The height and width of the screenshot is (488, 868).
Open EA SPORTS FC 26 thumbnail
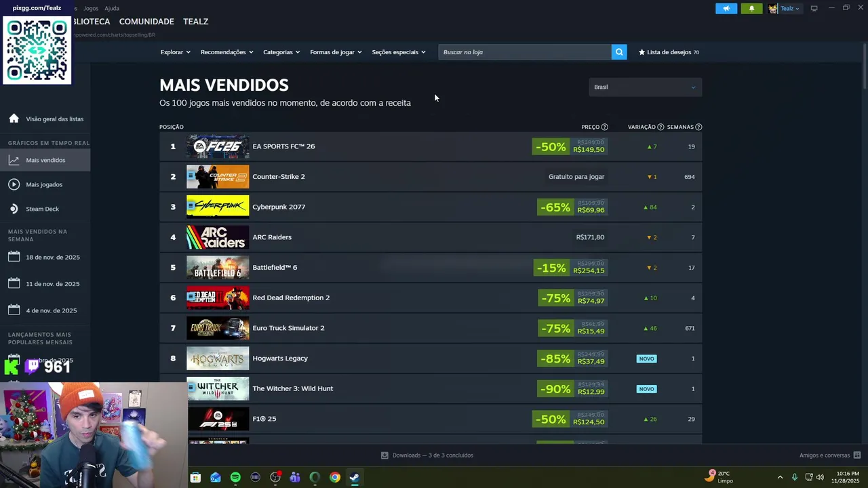click(x=218, y=146)
